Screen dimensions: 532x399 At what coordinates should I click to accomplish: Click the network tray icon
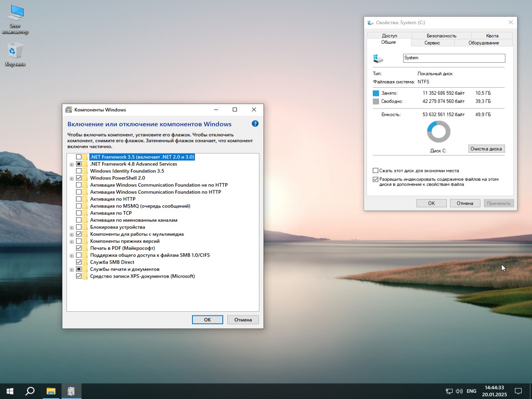coord(449,391)
